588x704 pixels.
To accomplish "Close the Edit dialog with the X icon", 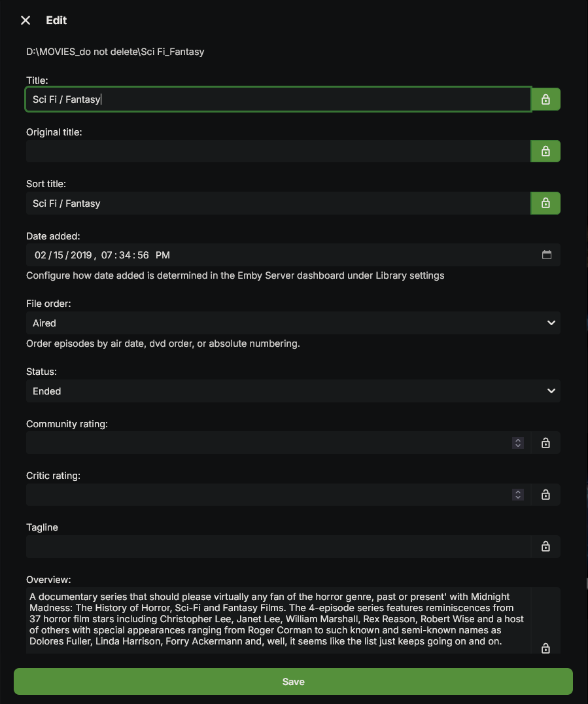I will pyautogui.click(x=26, y=20).
